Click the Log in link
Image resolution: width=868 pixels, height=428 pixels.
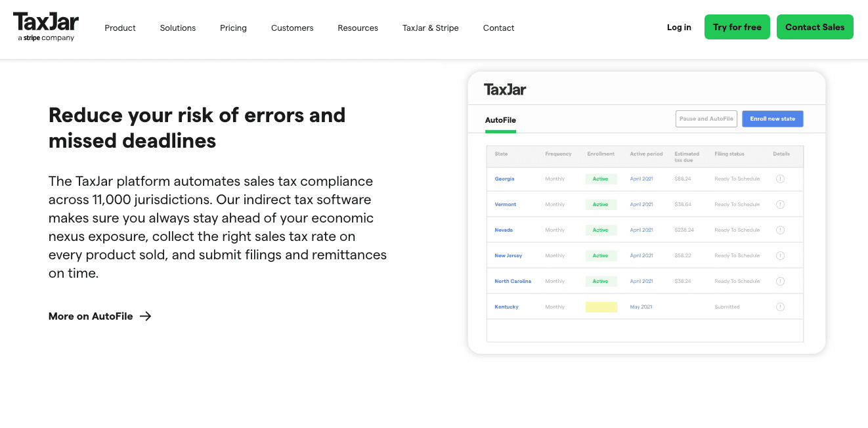click(679, 27)
